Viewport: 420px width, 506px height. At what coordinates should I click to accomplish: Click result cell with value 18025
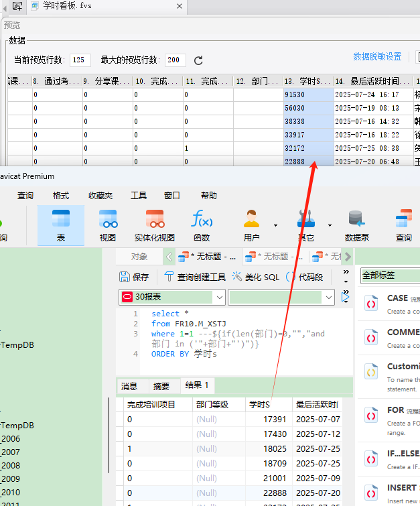(x=269, y=449)
